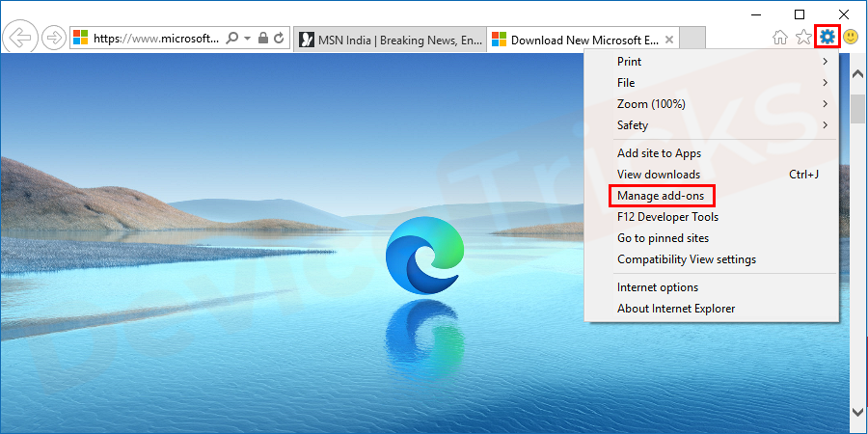Open Favorites using the star icon

[x=804, y=38]
